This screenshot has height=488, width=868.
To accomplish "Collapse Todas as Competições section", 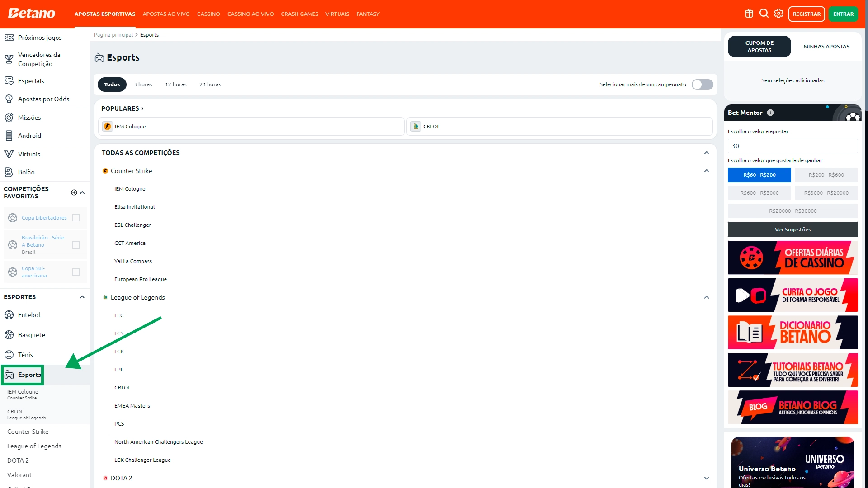I will pos(707,153).
